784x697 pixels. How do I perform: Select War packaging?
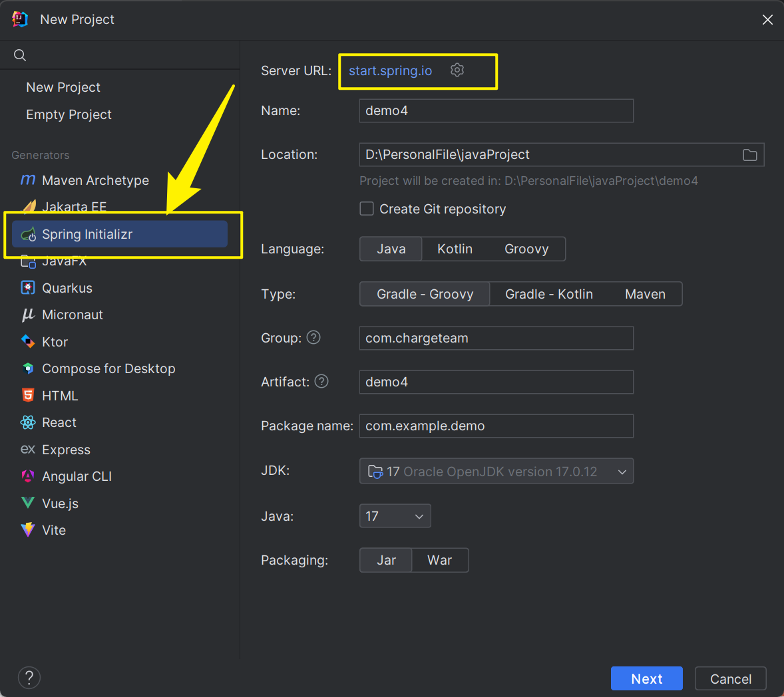pyautogui.click(x=439, y=560)
